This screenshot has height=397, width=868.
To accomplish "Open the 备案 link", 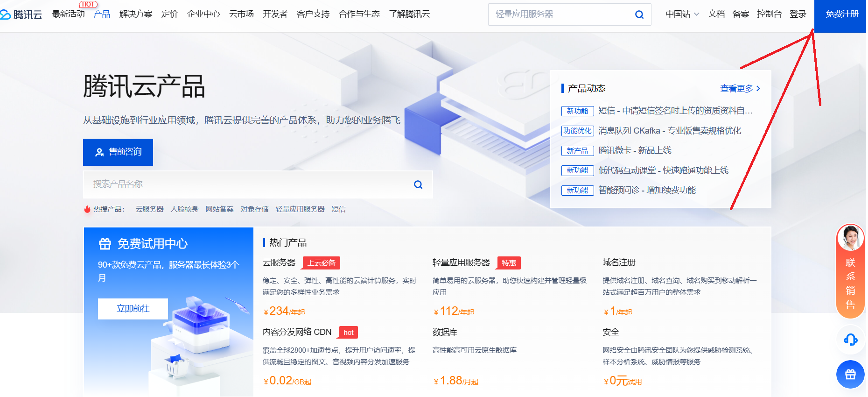I will (741, 14).
